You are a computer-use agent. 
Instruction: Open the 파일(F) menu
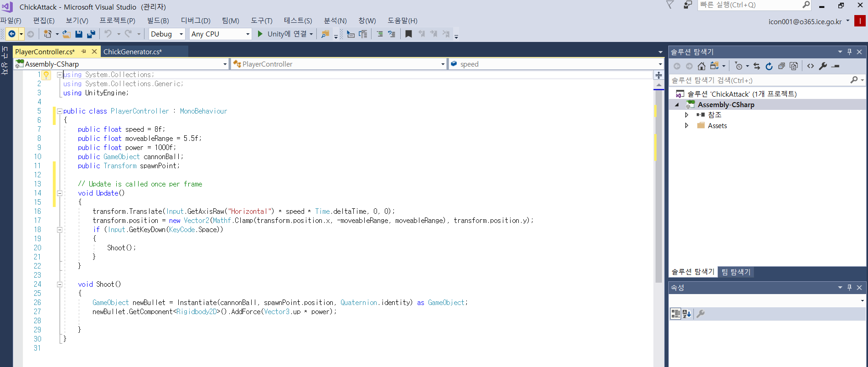coord(10,21)
